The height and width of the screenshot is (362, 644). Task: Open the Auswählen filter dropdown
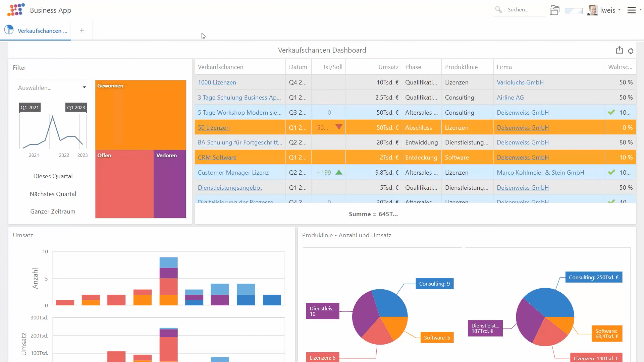53,88
